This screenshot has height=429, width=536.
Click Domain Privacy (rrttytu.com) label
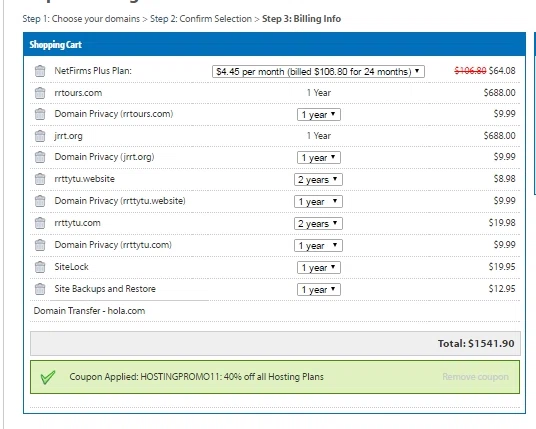pos(113,245)
